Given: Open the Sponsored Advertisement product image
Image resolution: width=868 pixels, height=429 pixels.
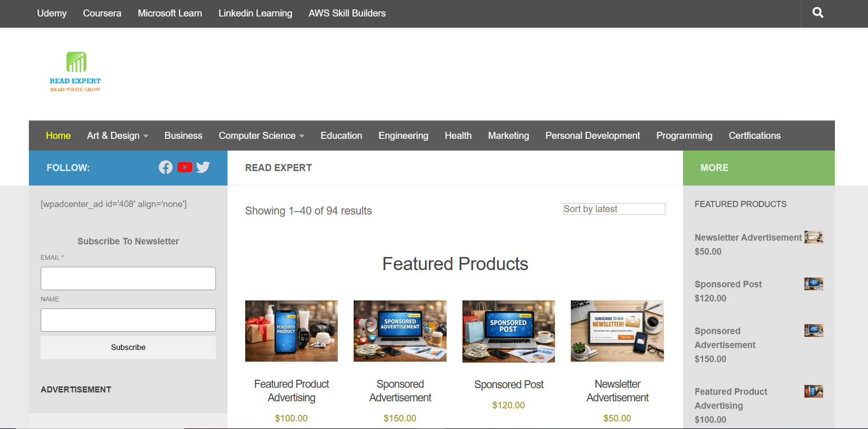Looking at the screenshot, I should (x=400, y=331).
